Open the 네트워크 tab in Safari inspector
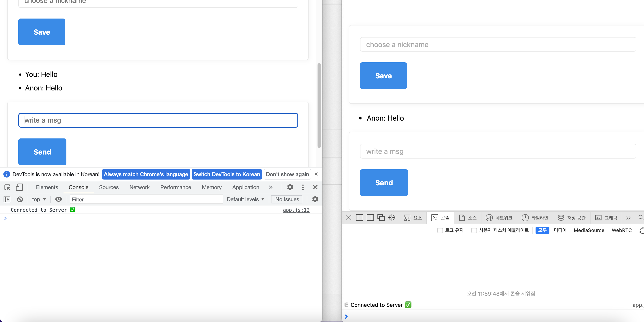 coord(499,218)
